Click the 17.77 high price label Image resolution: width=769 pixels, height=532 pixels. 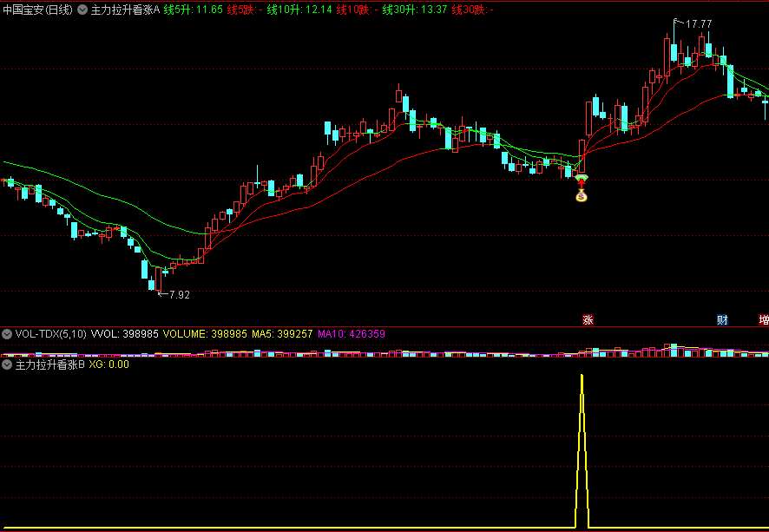699,24
